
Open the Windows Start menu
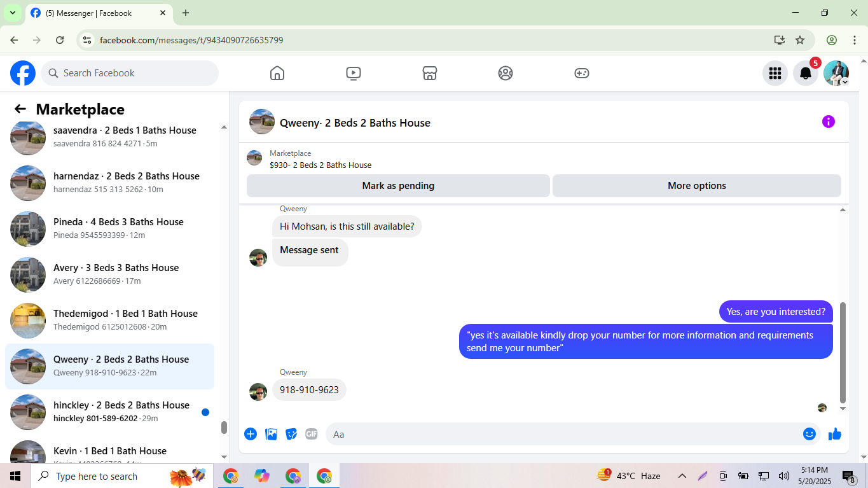tap(15, 476)
